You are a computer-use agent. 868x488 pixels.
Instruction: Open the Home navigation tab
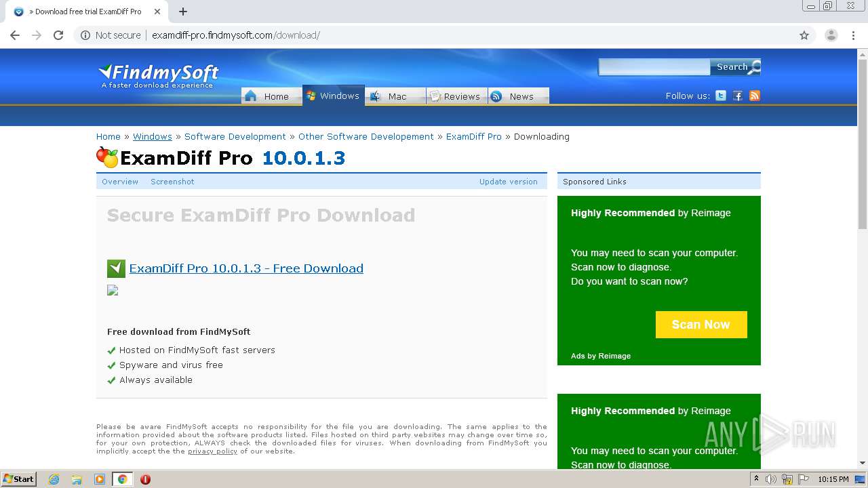tap(271, 96)
